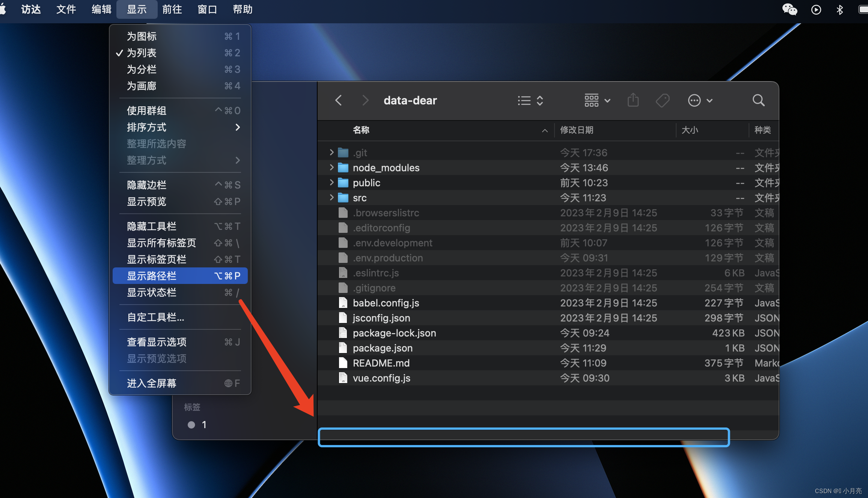The width and height of the screenshot is (868, 498).
Task: Choose 为画廊 view option
Action: pos(180,86)
